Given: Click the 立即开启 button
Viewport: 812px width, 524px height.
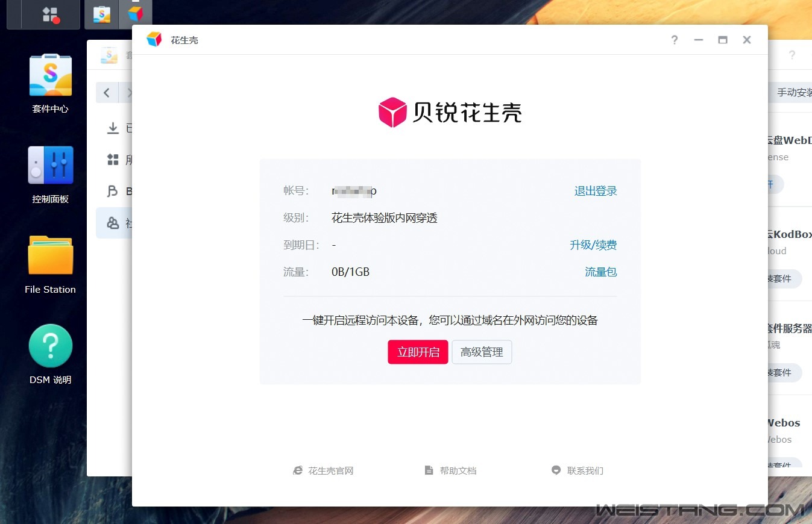Looking at the screenshot, I should click(x=418, y=352).
